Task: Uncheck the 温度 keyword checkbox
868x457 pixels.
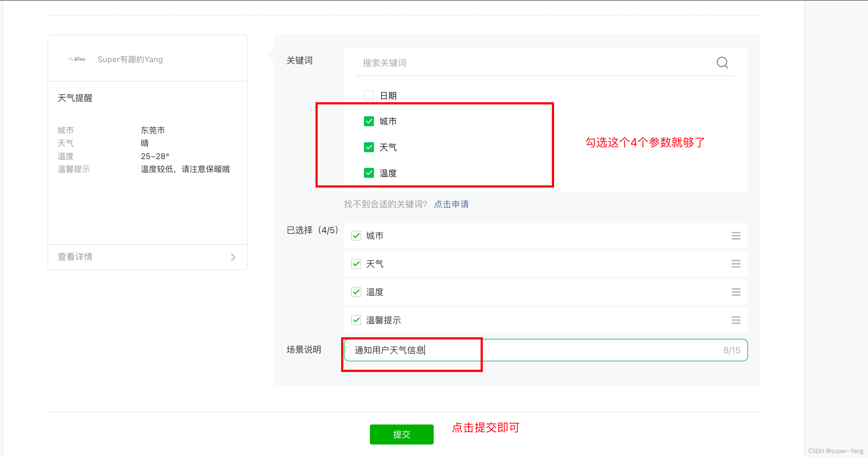Action: pos(369,173)
